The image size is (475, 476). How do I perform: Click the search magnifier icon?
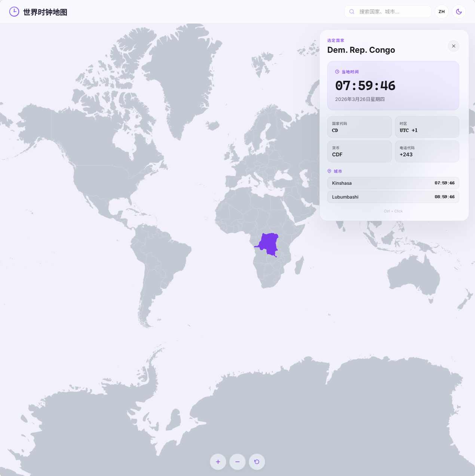352,12
